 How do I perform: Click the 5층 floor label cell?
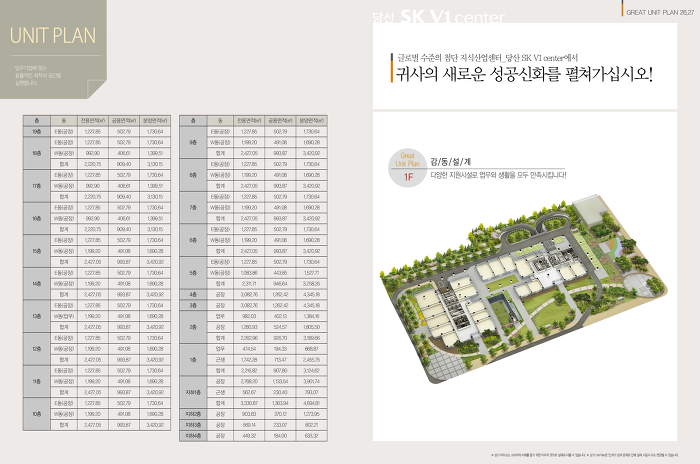(193, 273)
